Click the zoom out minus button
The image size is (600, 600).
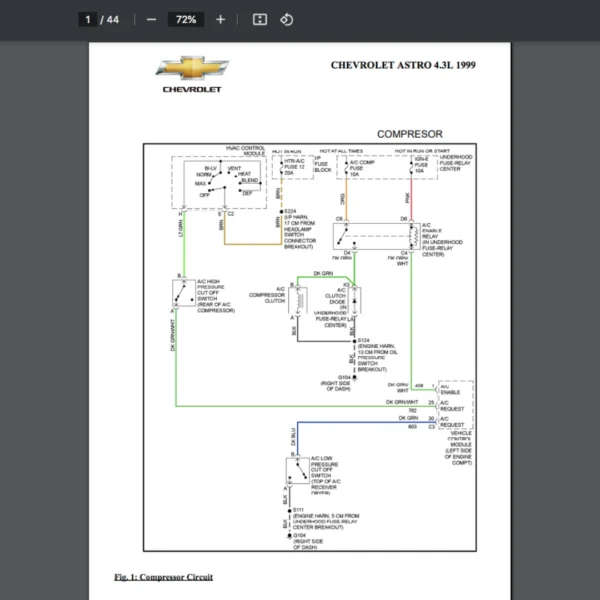point(151,19)
